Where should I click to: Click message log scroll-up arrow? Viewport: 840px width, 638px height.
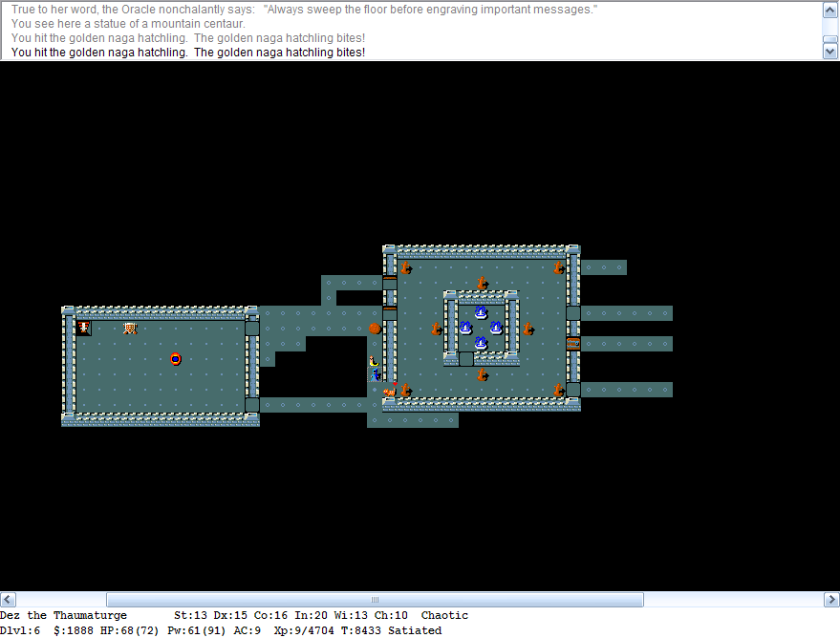(x=829, y=10)
